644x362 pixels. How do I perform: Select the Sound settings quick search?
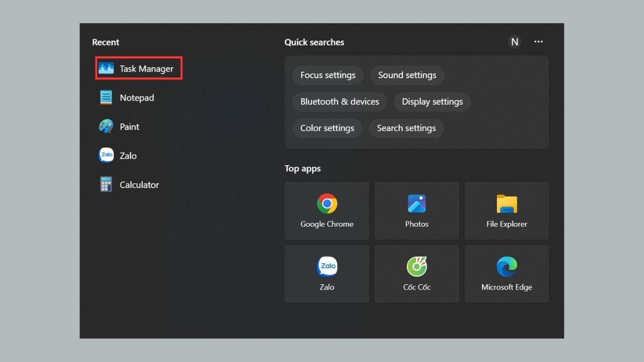pos(407,75)
